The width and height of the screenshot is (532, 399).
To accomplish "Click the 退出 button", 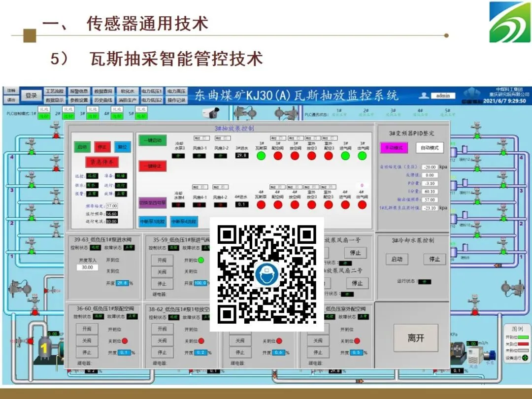I will pyautogui.click(x=11, y=100).
